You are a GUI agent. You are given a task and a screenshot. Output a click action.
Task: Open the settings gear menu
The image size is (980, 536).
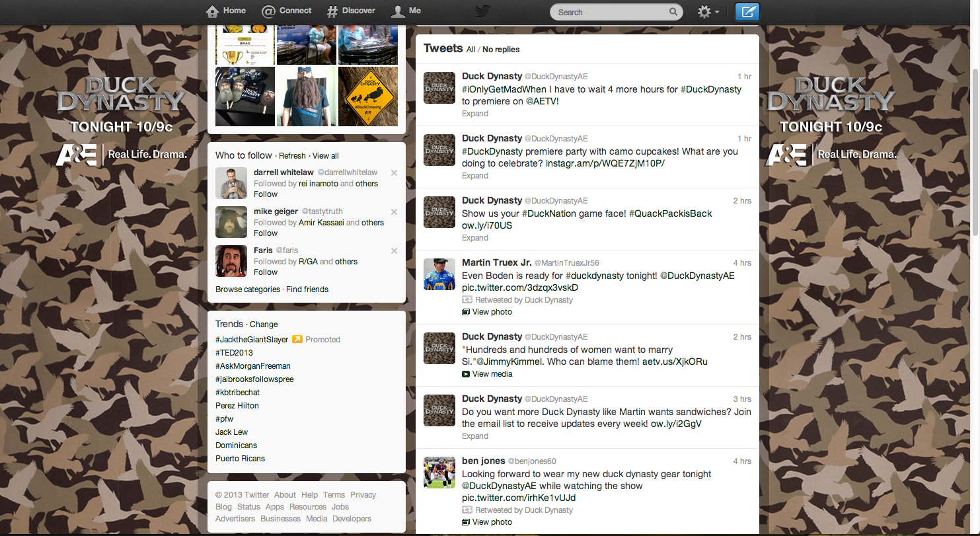pyautogui.click(x=708, y=12)
